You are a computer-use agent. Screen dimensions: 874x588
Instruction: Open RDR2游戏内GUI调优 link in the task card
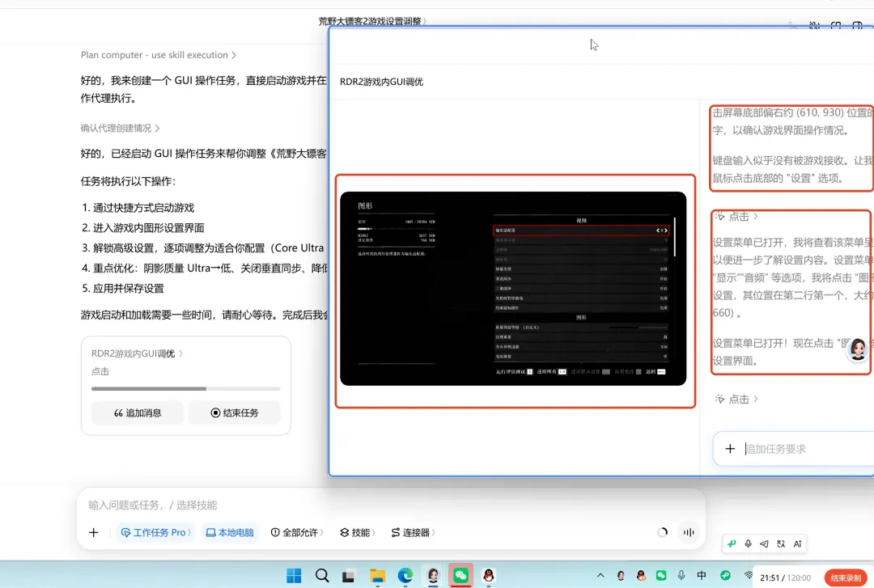tap(137, 353)
